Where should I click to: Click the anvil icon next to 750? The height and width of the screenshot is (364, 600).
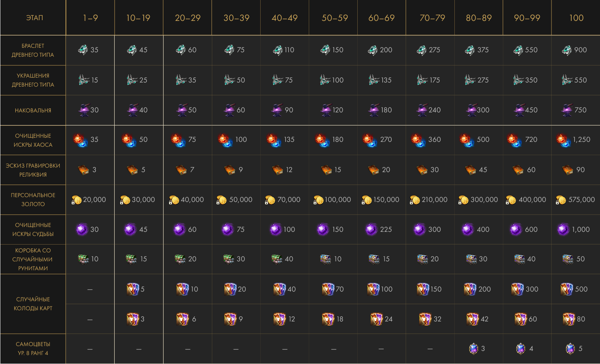click(x=567, y=110)
